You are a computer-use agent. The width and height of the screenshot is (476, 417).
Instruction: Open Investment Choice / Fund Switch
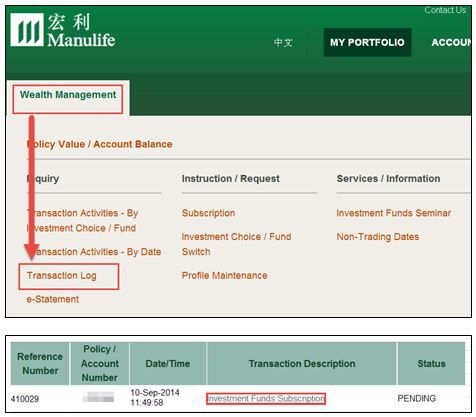(236, 244)
